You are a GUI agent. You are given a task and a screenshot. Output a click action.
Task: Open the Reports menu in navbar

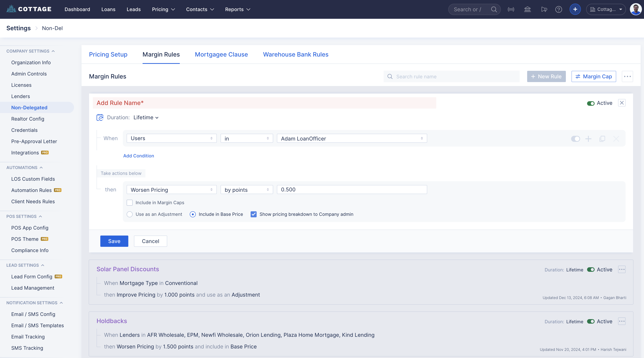(x=237, y=10)
